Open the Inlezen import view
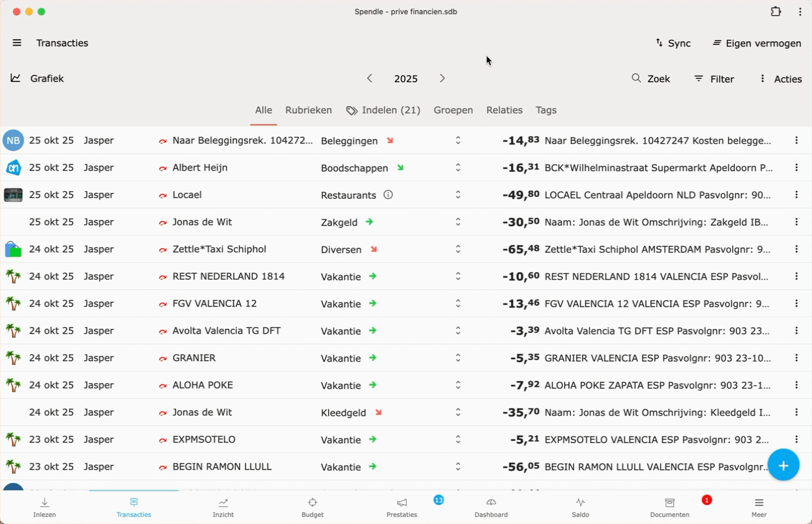 point(44,507)
